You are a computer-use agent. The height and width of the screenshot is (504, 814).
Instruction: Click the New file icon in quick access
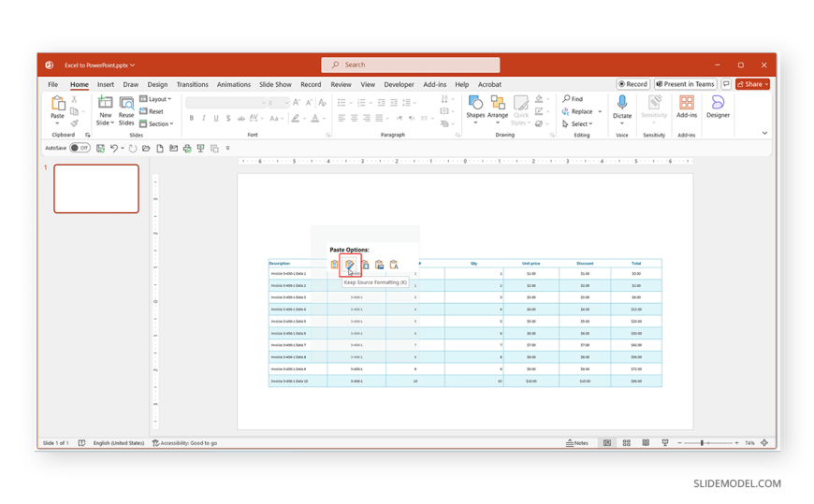pyautogui.click(x=160, y=149)
